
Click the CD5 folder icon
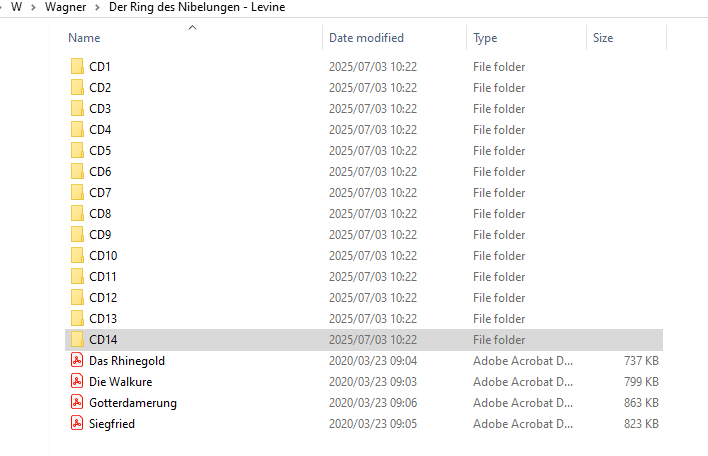tap(77, 151)
